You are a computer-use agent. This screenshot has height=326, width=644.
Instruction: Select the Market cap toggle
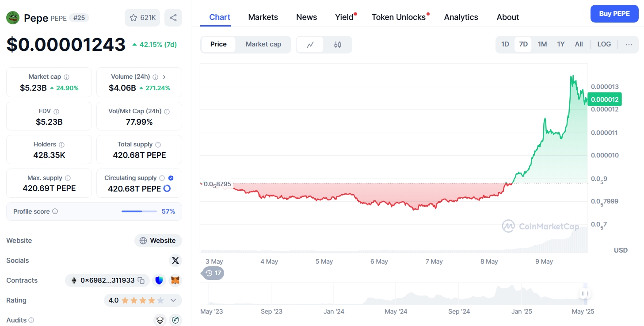click(263, 44)
